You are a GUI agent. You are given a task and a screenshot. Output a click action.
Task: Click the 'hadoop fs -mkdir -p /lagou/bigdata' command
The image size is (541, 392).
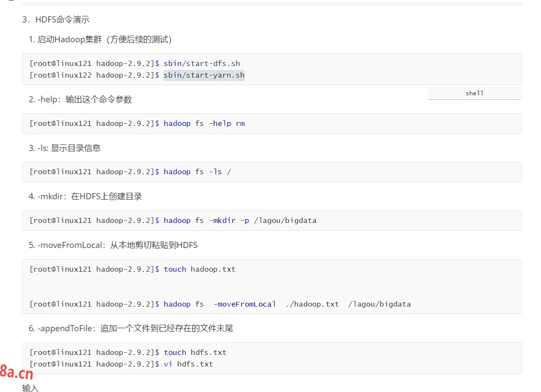coord(239,220)
